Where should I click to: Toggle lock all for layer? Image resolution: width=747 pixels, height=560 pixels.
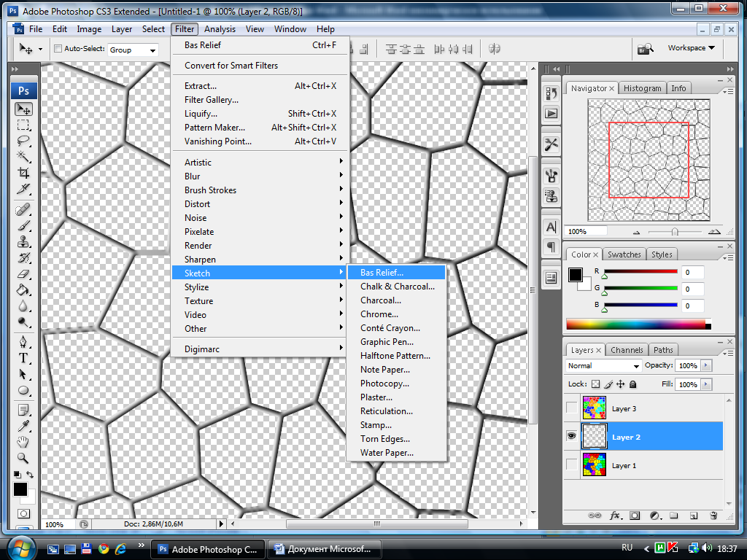coord(632,384)
